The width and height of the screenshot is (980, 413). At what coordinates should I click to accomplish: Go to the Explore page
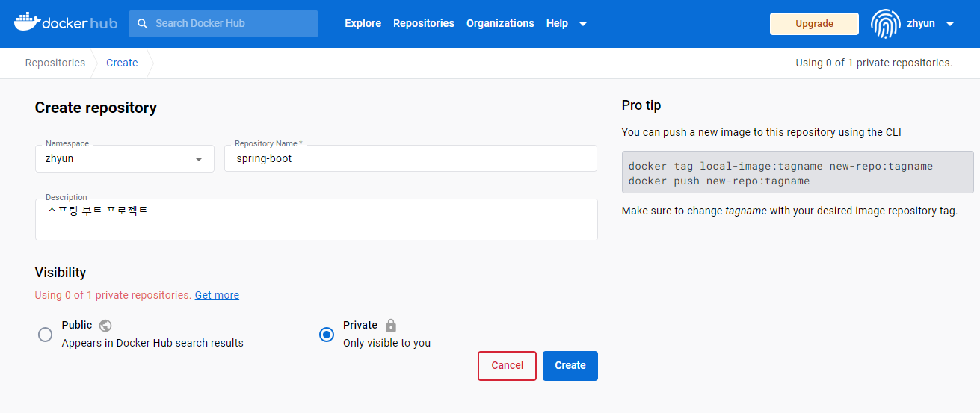pyautogui.click(x=363, y=23)
